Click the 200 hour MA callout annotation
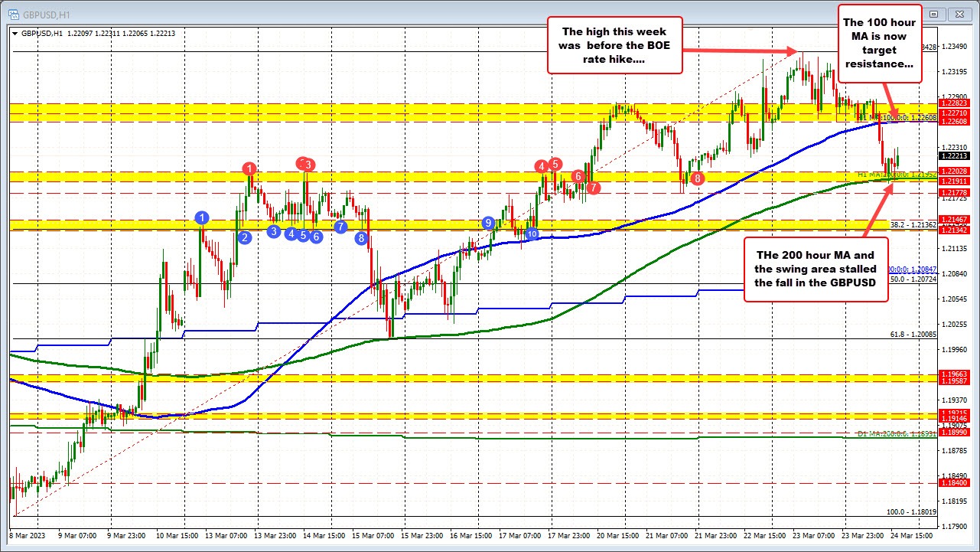This screenshot has height=552, width=980. click(x=816, y=269)
